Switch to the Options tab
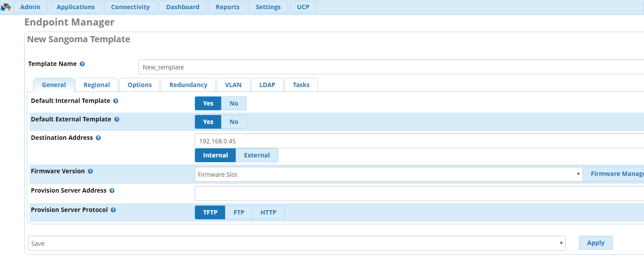644x263 pixels. coord(140,85)
